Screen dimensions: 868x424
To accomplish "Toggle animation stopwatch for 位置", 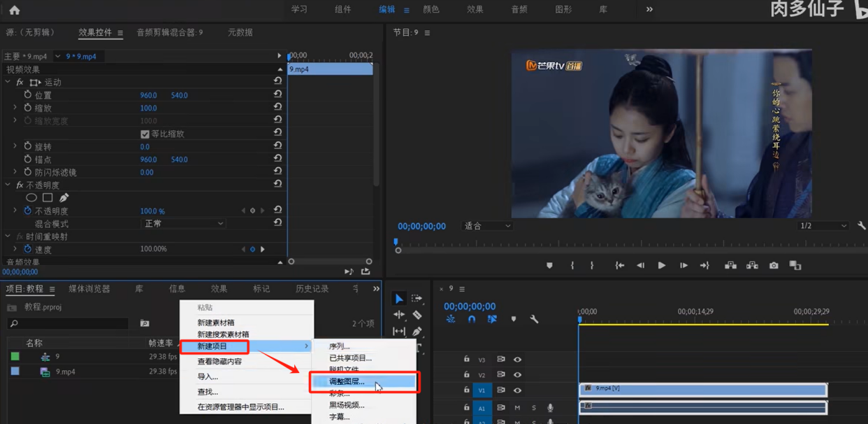I will click(x=28, y=94).
